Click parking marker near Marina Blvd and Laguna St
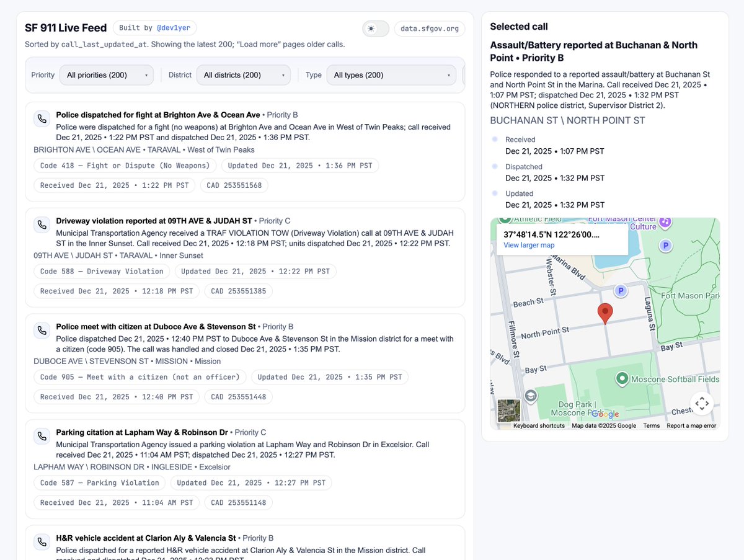 (620, 291)
